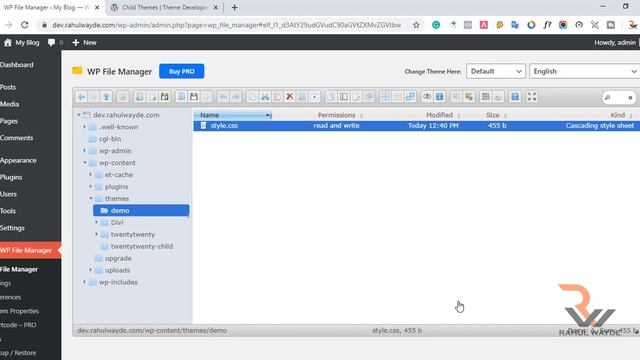Viewport: 640px width, 360px height.
Task: Click the New folder toolbar icon
Action: tap(140, 97)
